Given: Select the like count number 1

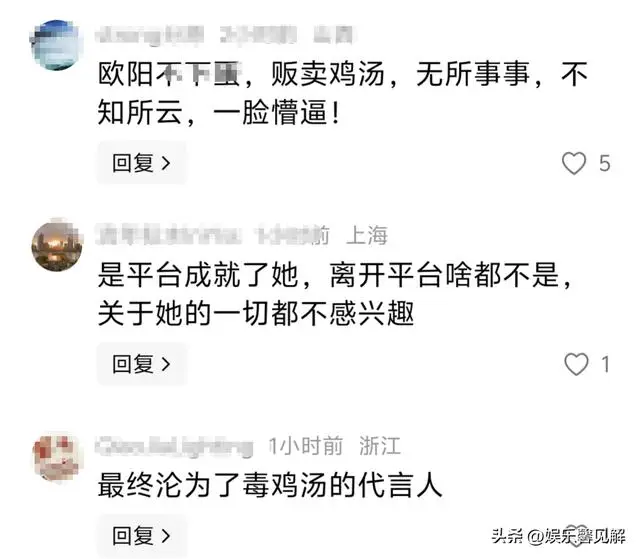Looking at the screenshot, I should pos(606,364).
